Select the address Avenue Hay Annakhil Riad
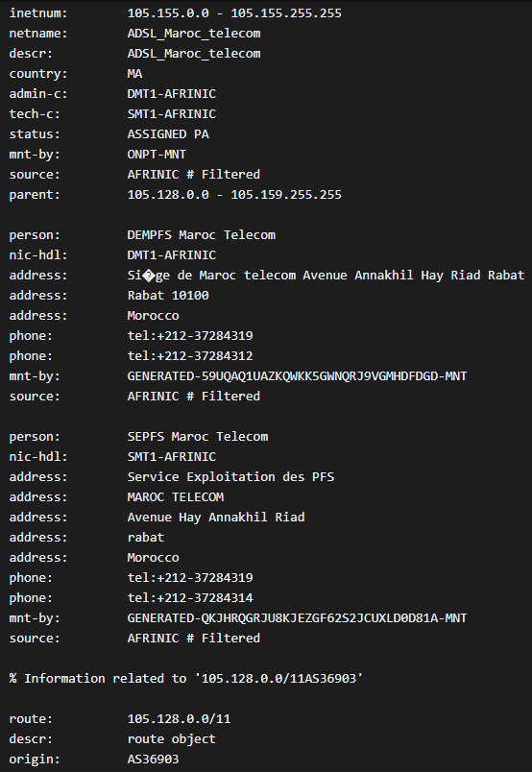This screenshot has height=772, width=532. click(216, 518)
